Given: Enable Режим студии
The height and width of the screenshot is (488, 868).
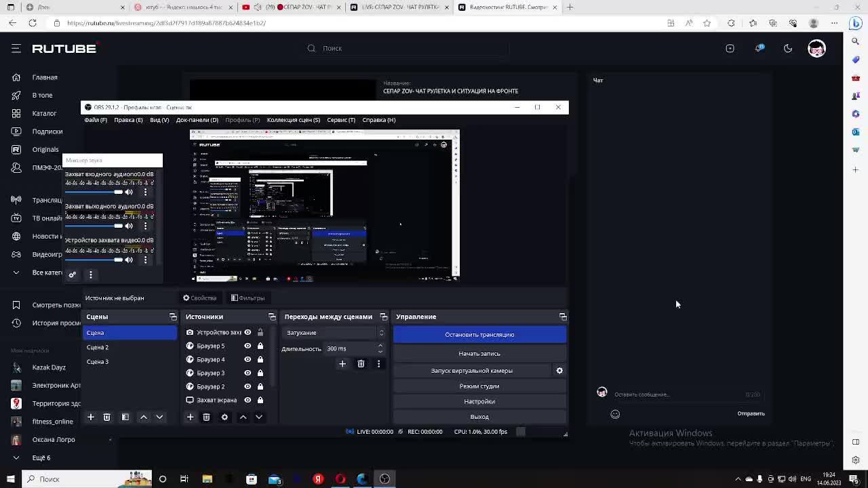Looking at the screenshot, I should click(479, 386).
